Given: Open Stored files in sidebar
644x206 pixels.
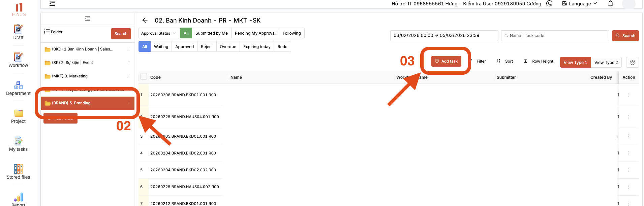Looking at the screenshot, I should click(x=18, y=169).
